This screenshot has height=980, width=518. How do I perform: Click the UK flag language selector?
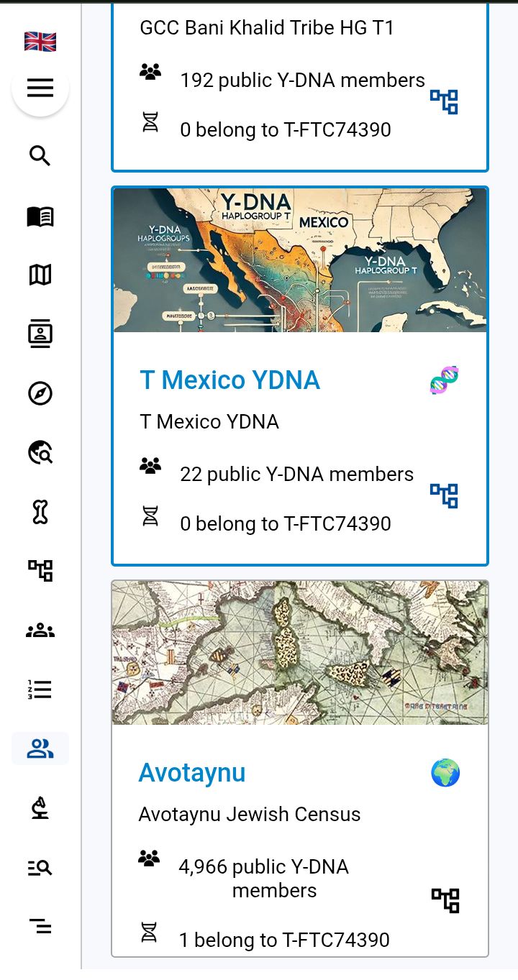point(40,42)
